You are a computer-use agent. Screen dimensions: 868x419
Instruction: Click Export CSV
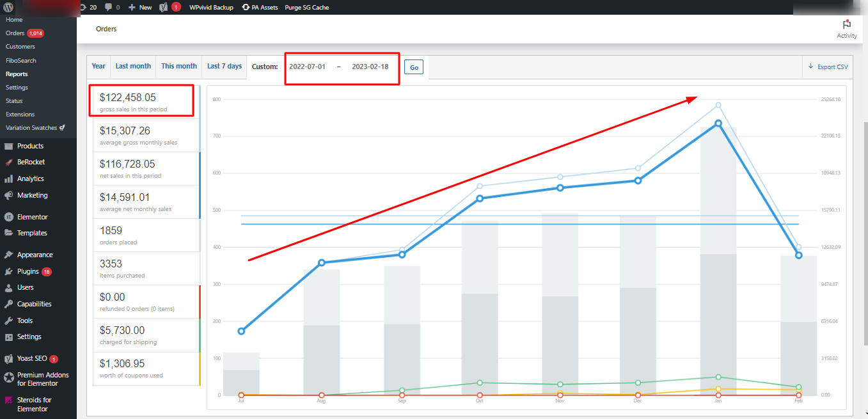(x=828, y=67)
